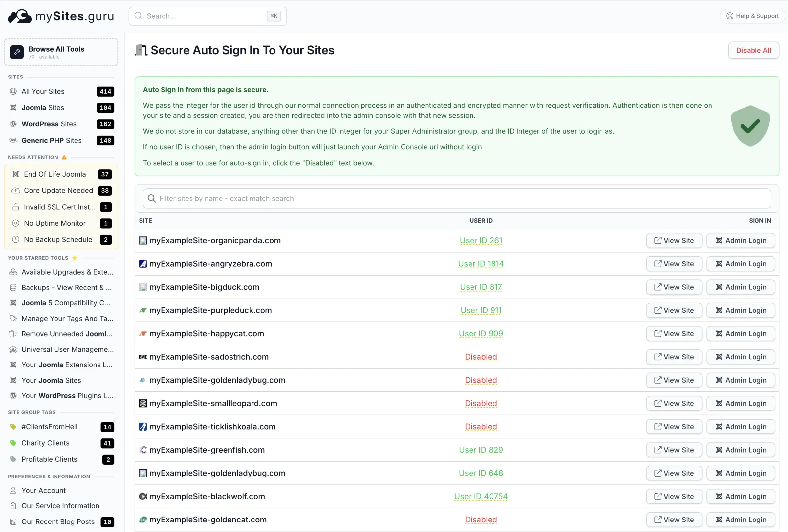Select the Charity Clients tag

(x=45, y=443)
